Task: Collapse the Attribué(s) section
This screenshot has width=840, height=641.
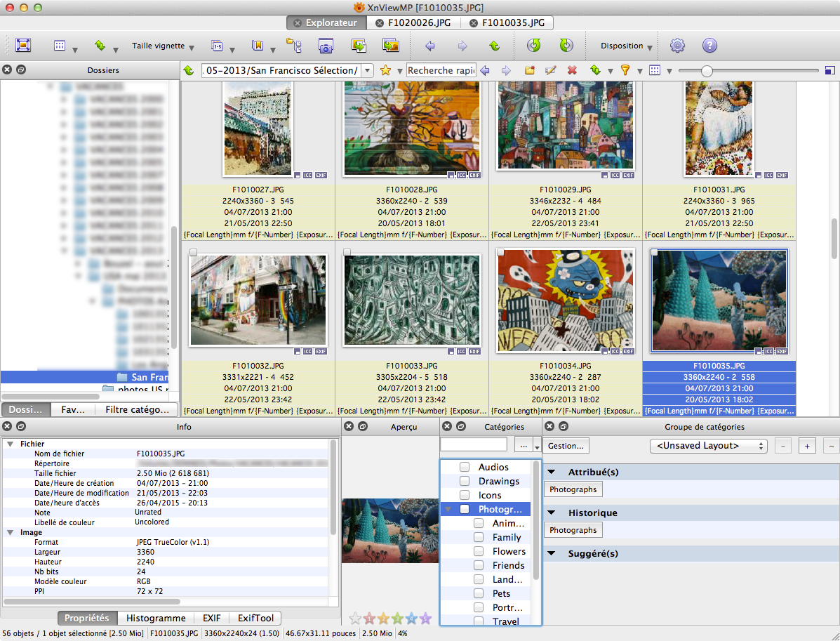Action: 552,473
